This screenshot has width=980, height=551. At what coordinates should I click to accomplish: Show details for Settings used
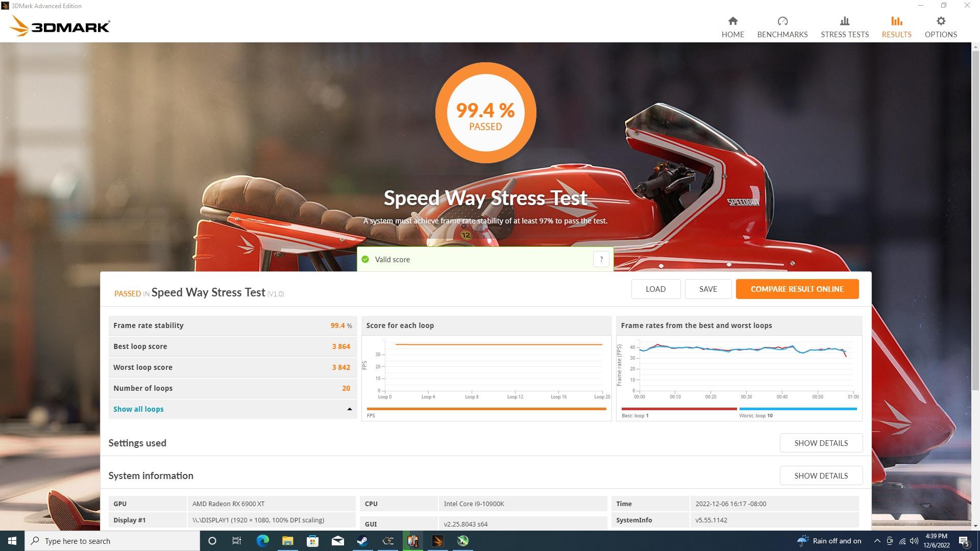820,443
